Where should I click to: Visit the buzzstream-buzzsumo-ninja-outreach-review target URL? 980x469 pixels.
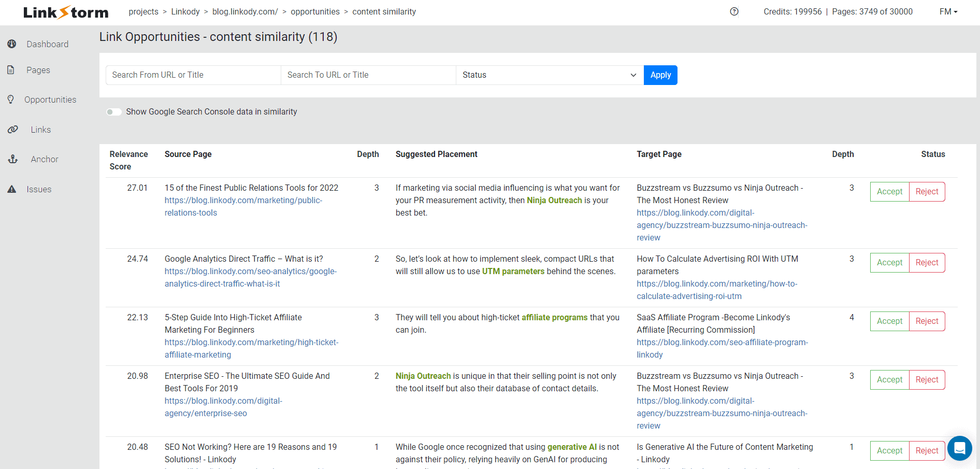pos(721,225)
